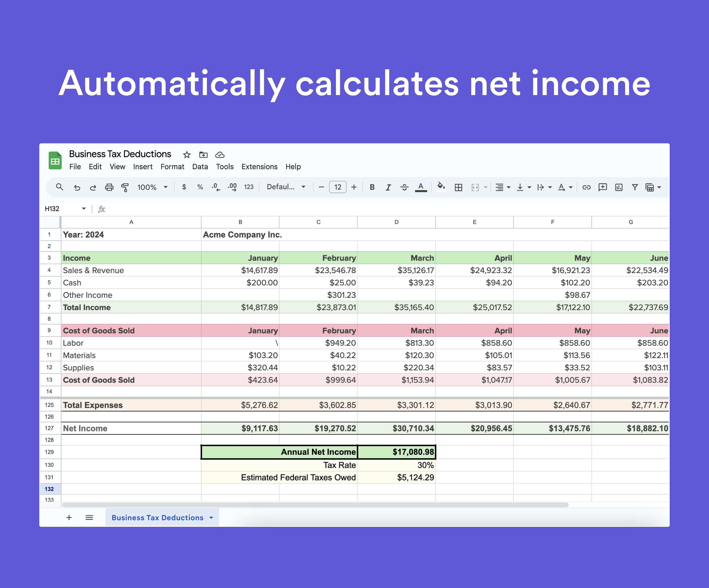709x588 pixels.
Task: Star the Business Tax Deductions spreadsheet
Action: (187, 155)
